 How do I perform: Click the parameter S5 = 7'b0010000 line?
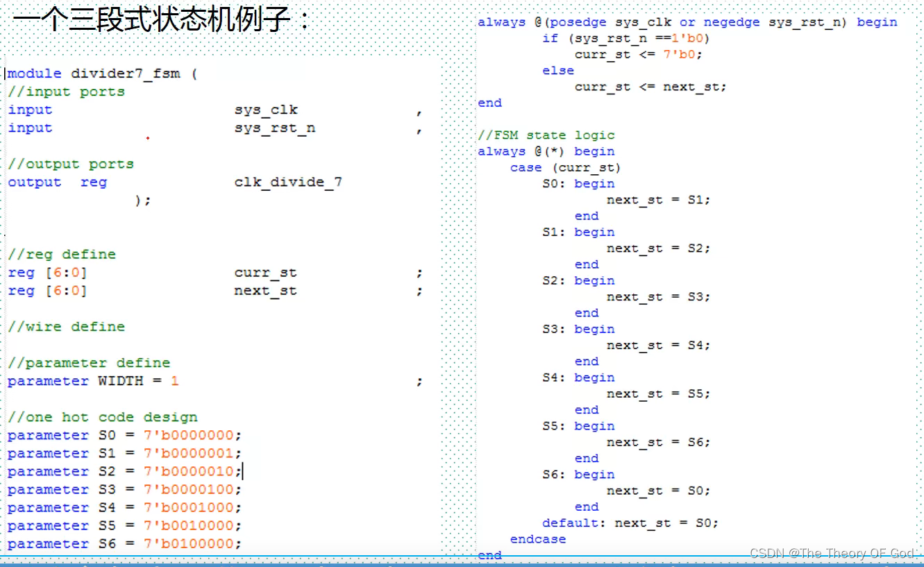(x=125, y=525)
